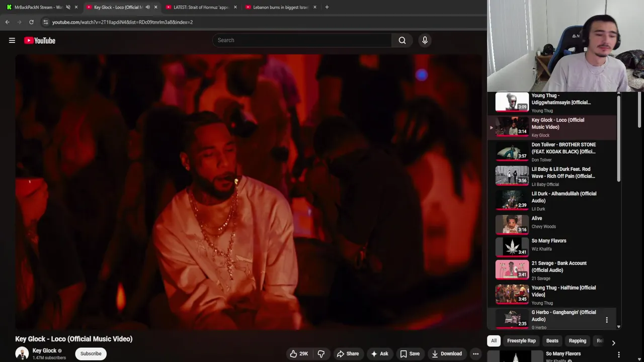Play Don Toliver BROTHER STONE playlist video
Image resolution: width=644 pixels, height=362 pixels.
pos(551,151)
